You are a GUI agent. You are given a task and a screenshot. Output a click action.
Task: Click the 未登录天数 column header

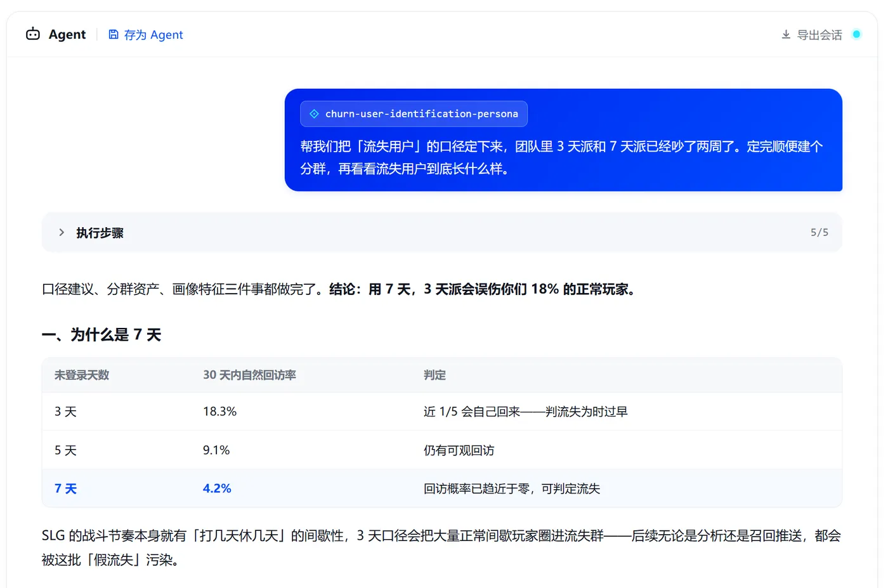(x=82, y=375)
